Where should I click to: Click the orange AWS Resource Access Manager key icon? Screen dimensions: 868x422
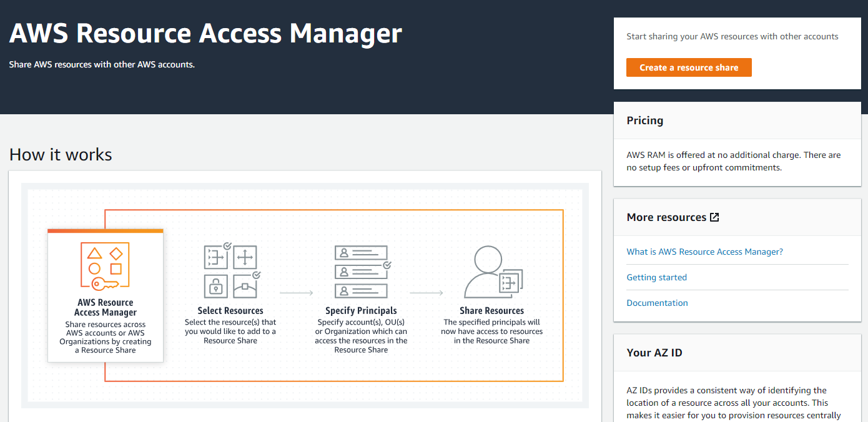point(105,267)
